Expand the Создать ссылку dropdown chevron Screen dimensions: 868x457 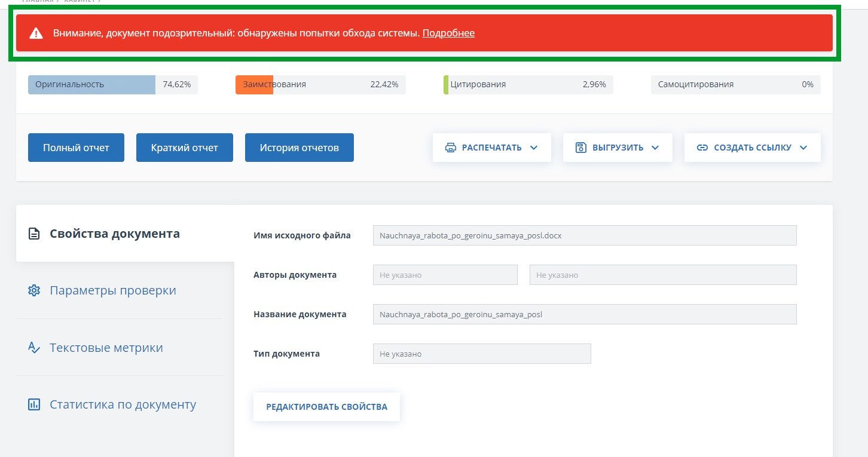803,148
